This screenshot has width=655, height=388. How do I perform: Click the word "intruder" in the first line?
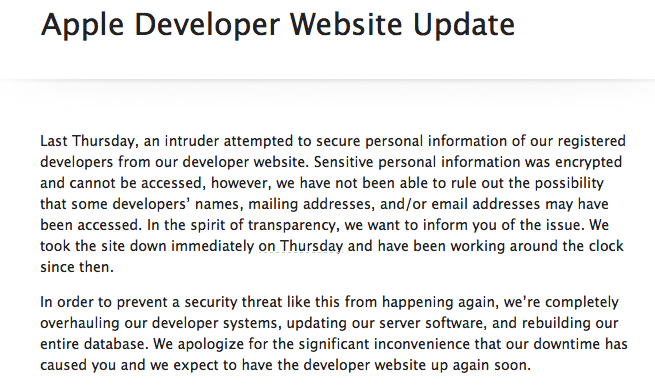point(192,141)
